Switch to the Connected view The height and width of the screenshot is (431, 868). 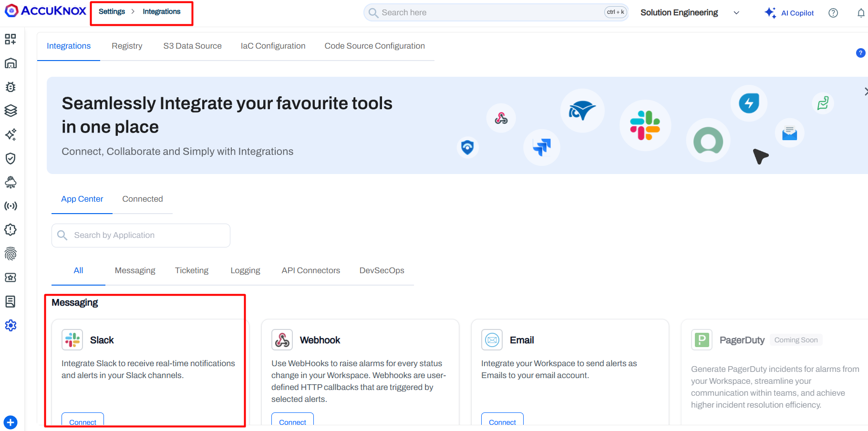click(142, 199)
